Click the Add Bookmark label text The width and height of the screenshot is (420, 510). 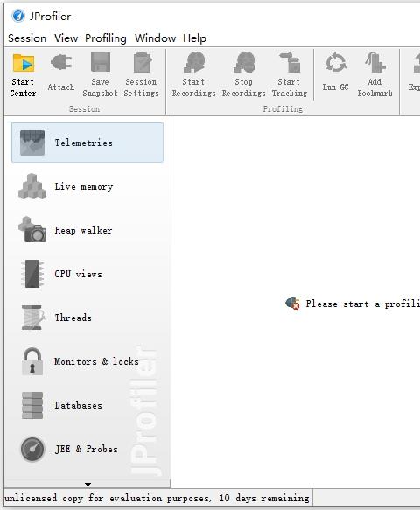(374, 87)
